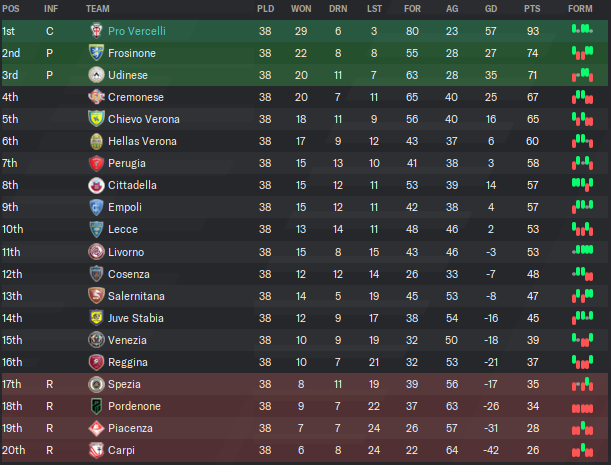The width and height of the screenshot is (611, 465).
Task: Select the Piacenza diamond crest
Action: (96, 428)
